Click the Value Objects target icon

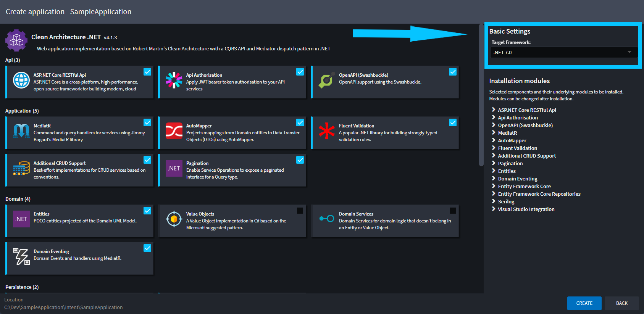[x=174, y=219]
